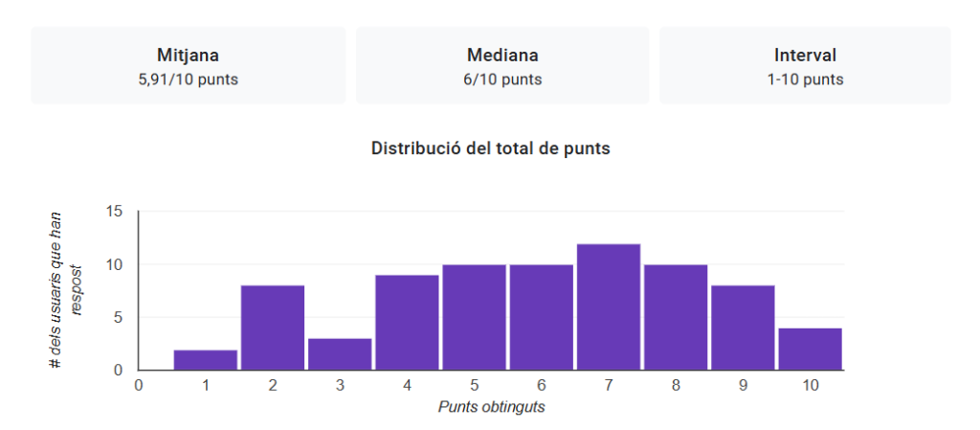Click the histogram bar for score 4

(x=407, y=323)
